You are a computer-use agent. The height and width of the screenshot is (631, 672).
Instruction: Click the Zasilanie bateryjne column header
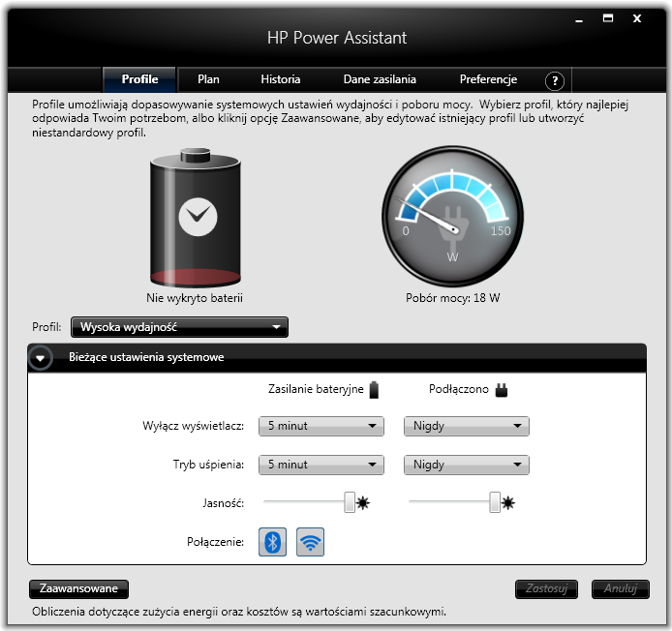pos(316,389)
